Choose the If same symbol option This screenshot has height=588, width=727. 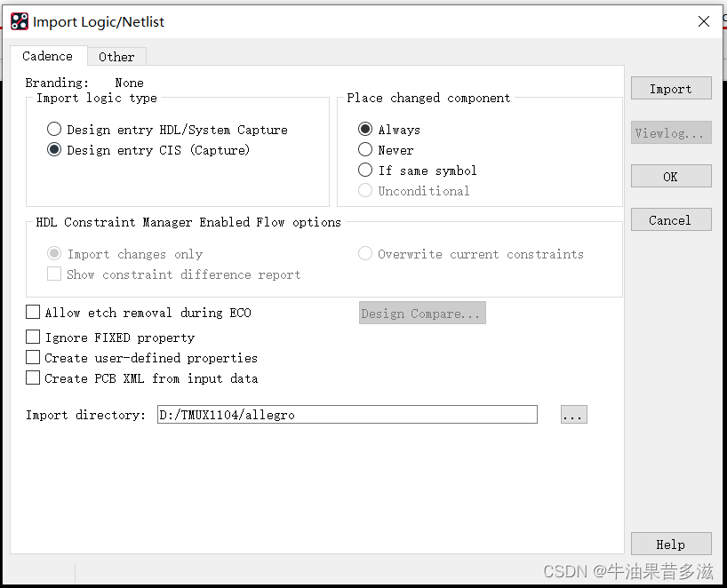365,171
